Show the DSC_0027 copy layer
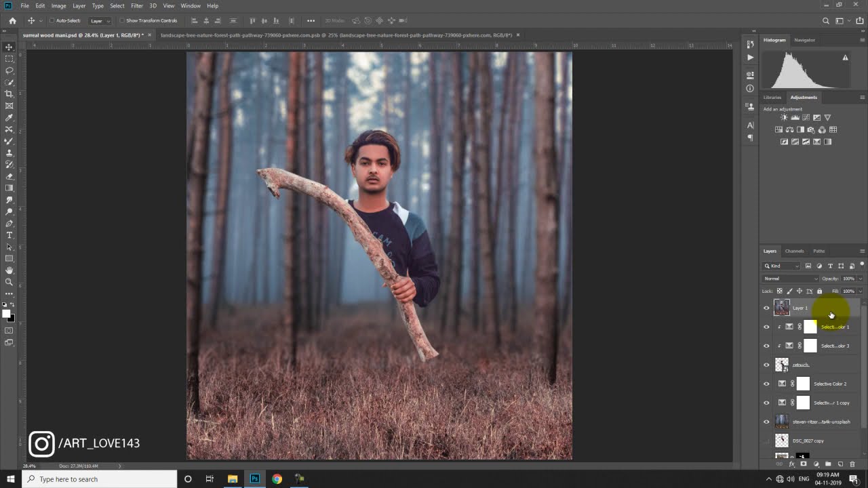 tap(766, 441)
